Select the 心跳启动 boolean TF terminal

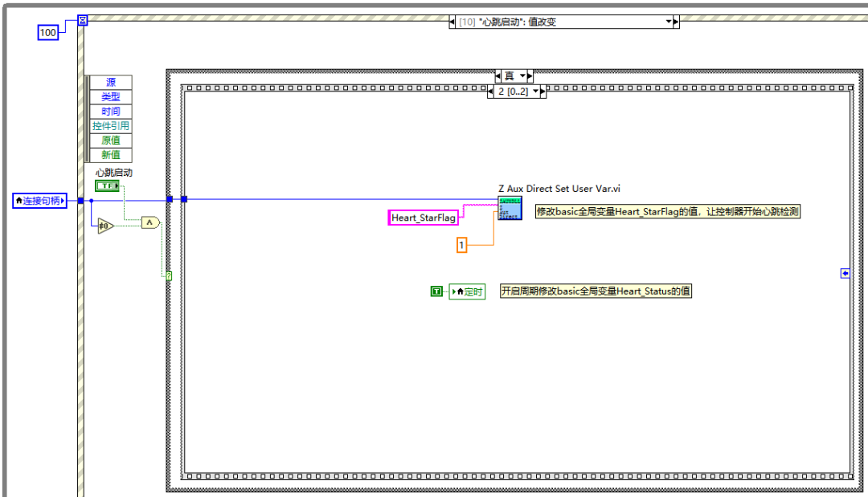tap(105, 185)
